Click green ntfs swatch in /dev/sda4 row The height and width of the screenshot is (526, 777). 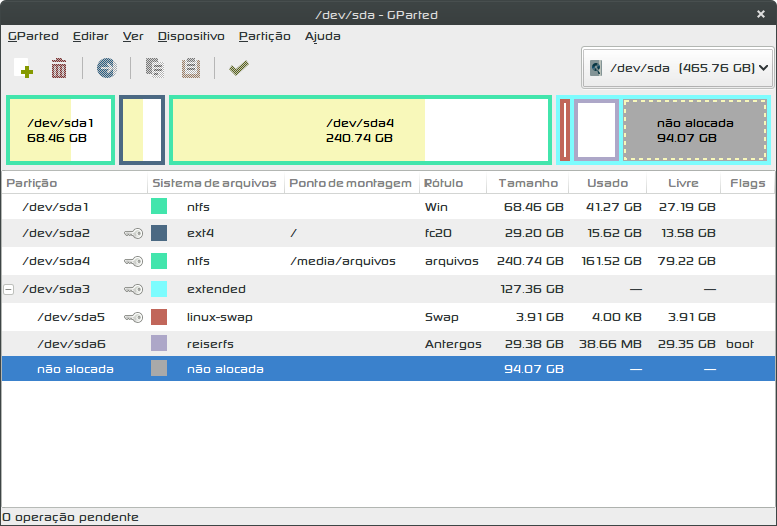tap(159, 261)
